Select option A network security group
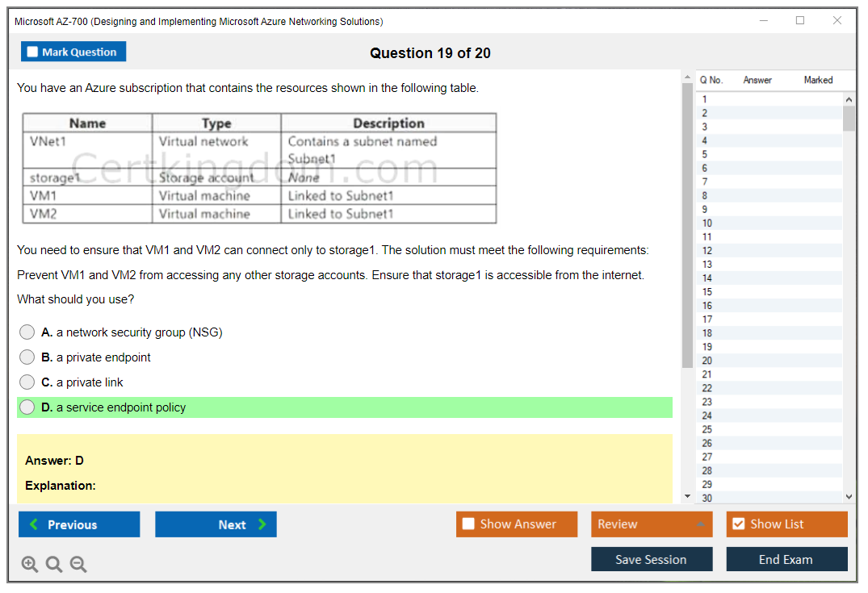 click(x=27, y=332)
